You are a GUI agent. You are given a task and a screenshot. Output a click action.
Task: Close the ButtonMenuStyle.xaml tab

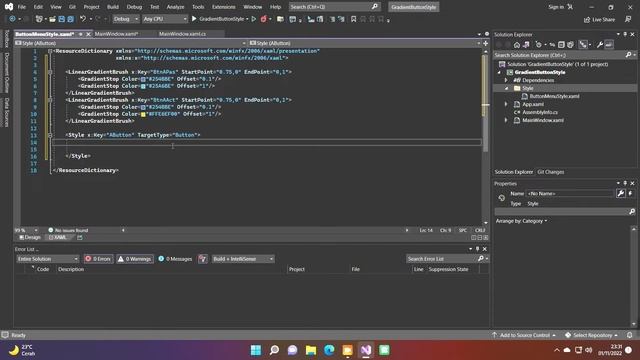[88, 34]
